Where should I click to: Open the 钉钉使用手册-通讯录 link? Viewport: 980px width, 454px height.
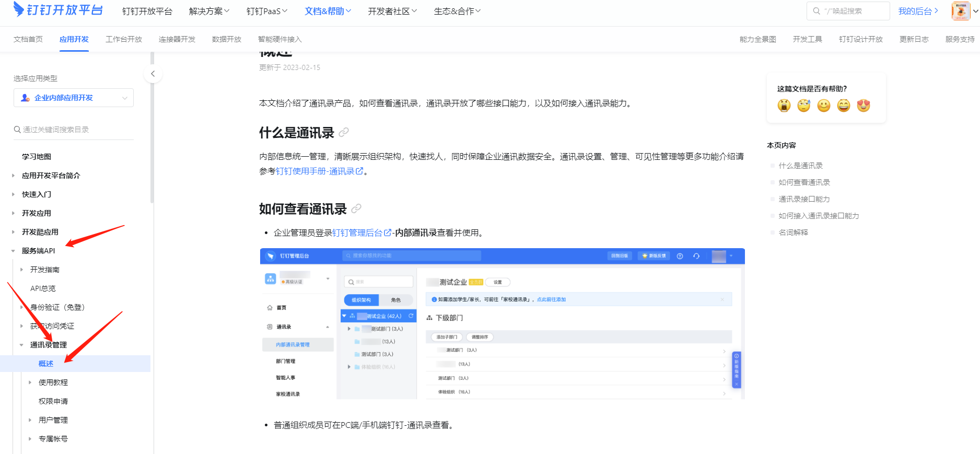pos(319,171)
